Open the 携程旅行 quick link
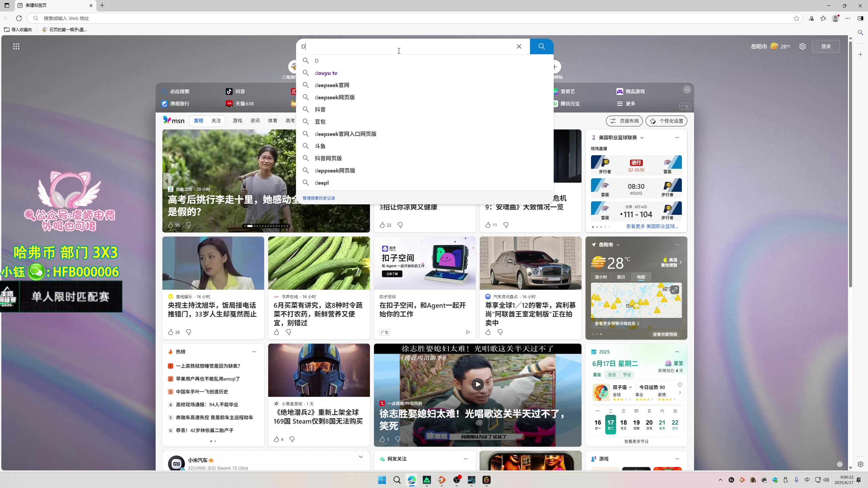The image size is (868, 488). [x=175, y=104]
